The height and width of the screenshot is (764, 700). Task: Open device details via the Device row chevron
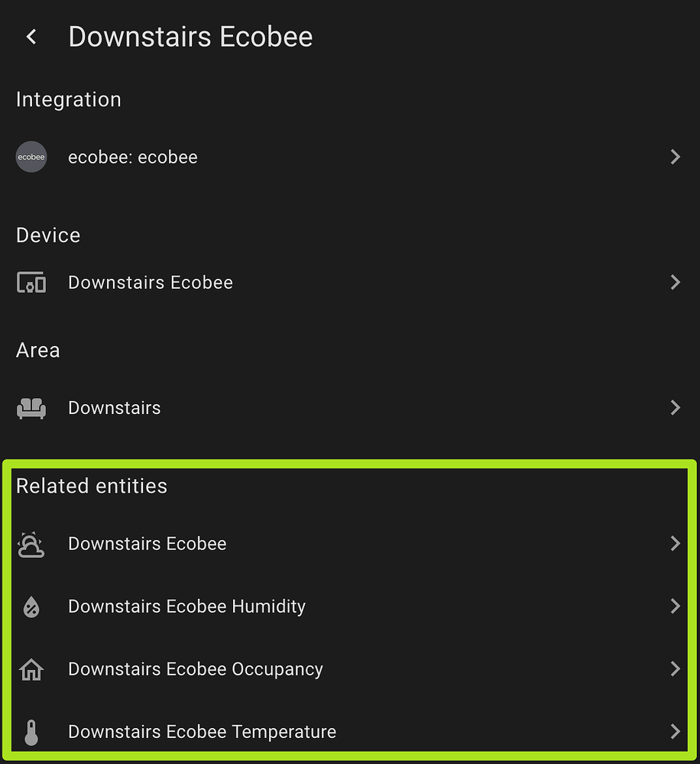pyautogui.click(x=675, y=283)
